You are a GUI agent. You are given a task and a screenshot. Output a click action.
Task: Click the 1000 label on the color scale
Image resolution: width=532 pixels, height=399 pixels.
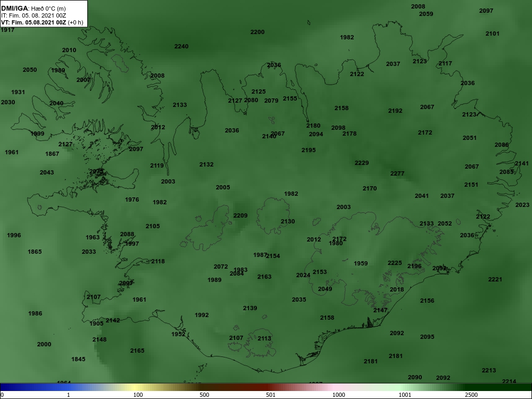(338, 395)
